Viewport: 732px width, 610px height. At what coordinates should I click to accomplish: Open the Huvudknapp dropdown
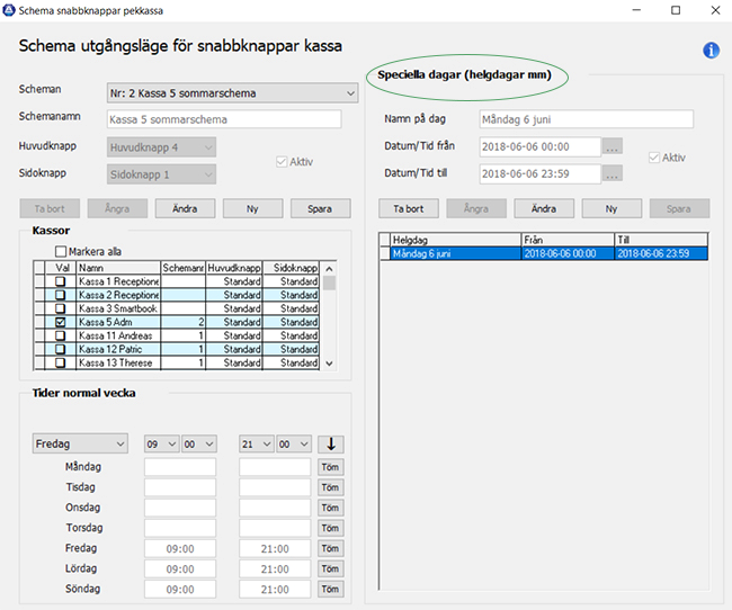click(162, 147)
